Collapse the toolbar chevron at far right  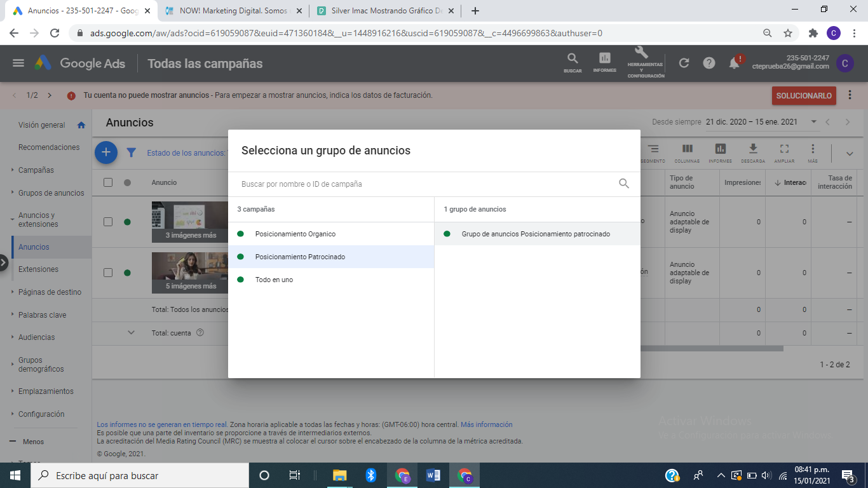850,153
